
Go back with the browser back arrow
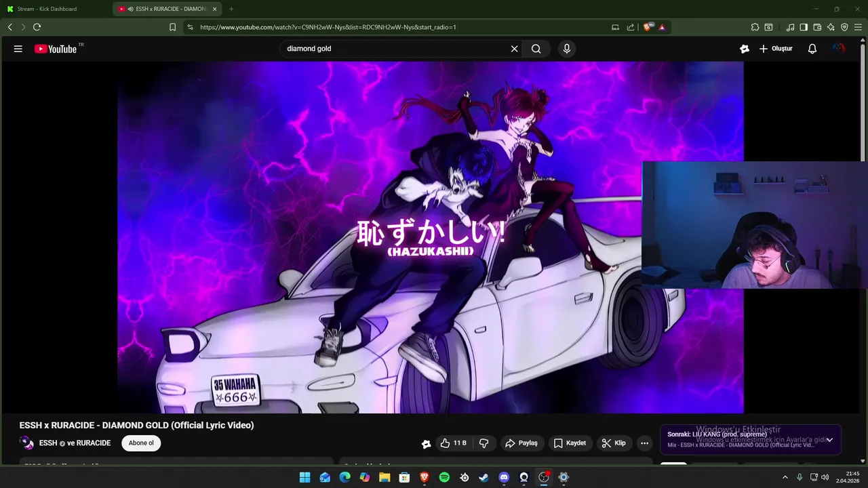pos(9,27)
